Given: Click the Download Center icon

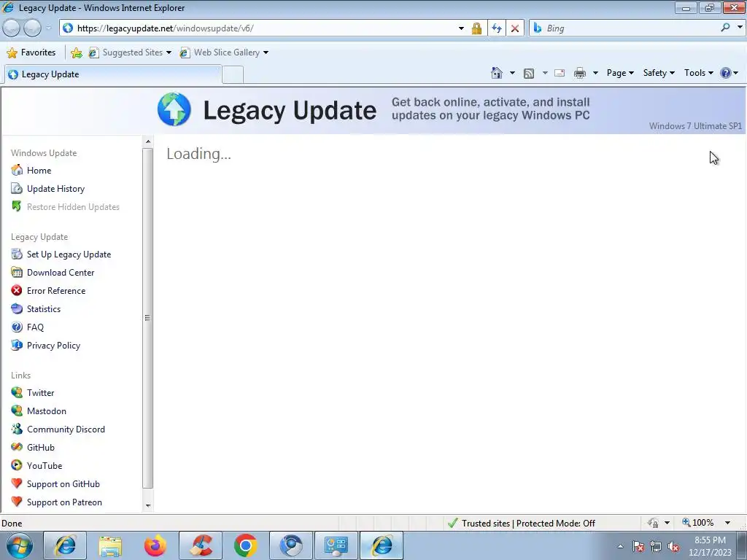Looking at the screenshot, I should (17, 272).
